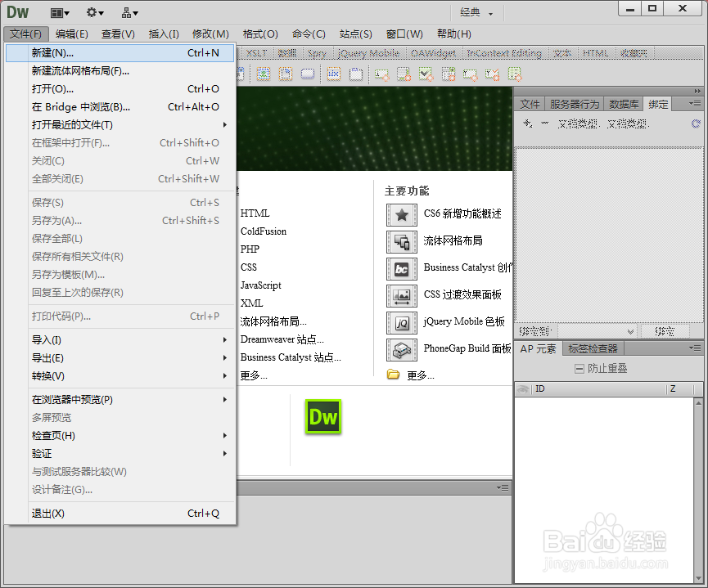This screenshot has height=588, width=708.
Task: Choose 新建流体网格布局 menu item
Action: point(120,71)
